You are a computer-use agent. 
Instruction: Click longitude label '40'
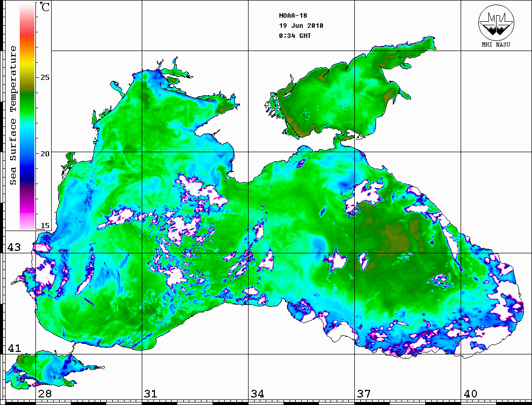470,394
